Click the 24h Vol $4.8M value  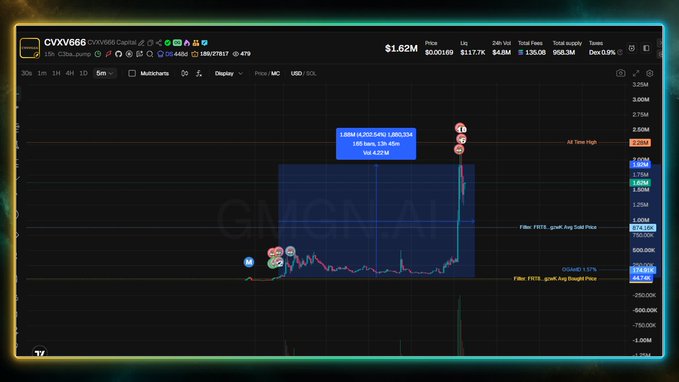coord(501,52)
